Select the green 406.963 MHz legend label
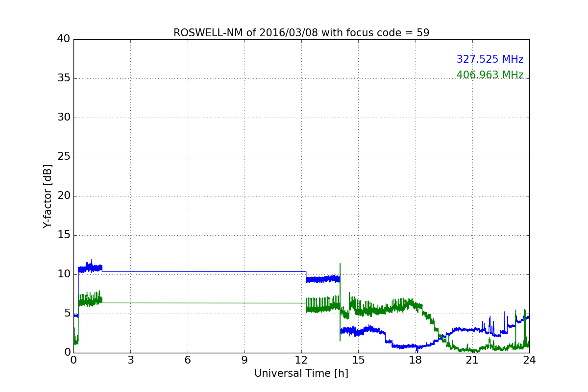The image size is (588, 392). (490, 75)
